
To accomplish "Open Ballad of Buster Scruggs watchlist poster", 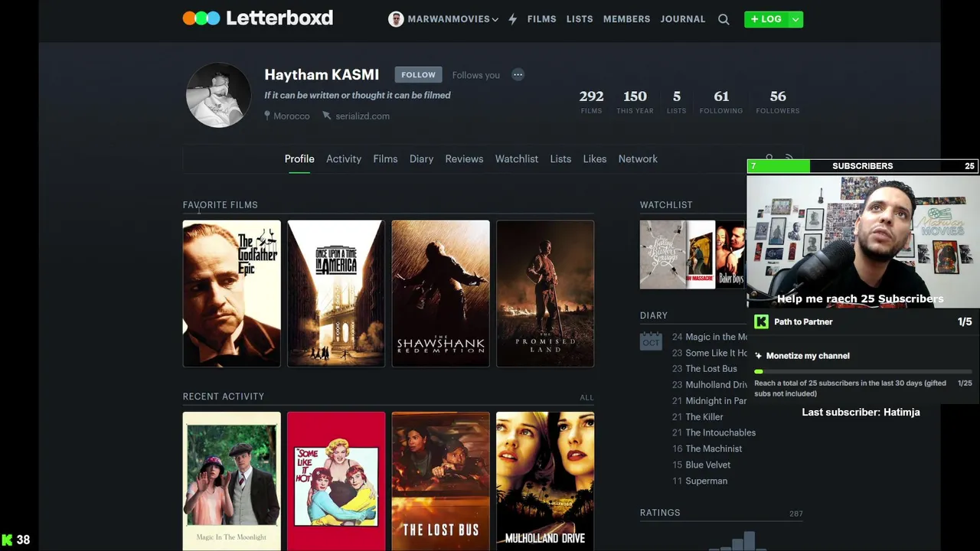I will (x=663, y=255).
